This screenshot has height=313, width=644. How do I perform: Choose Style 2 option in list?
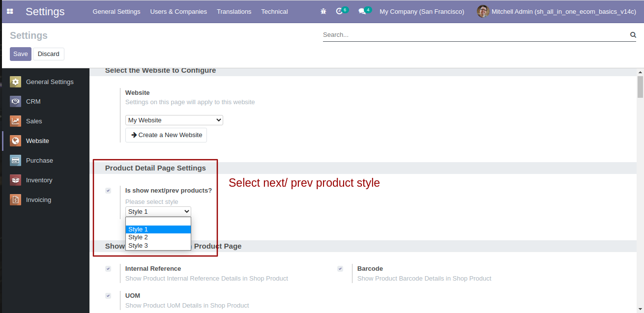pyautogui.click(x=158, y=237)
